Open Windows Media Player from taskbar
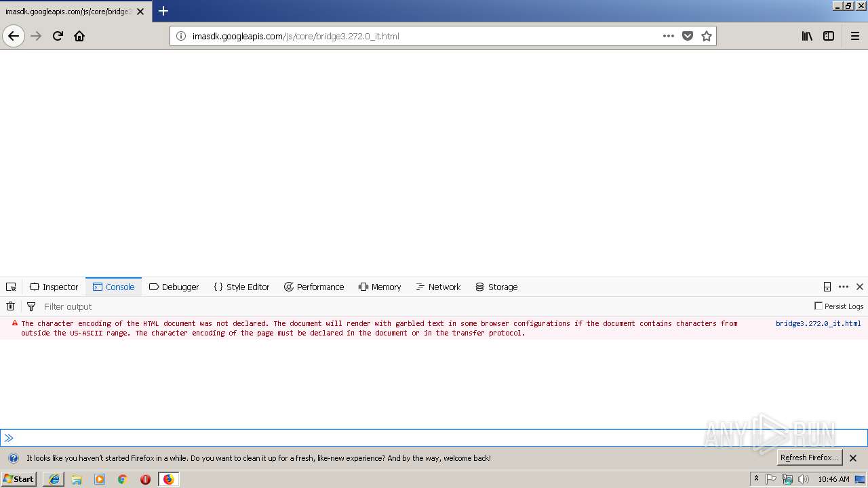 pyautogui.click(x=100, y=479)
